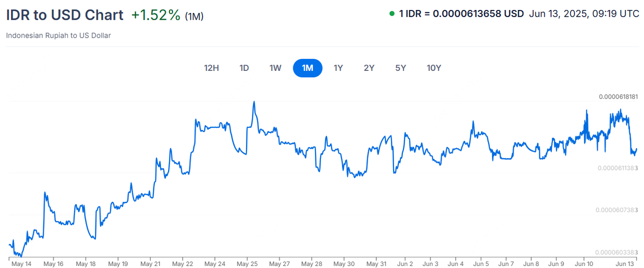The width and height of the screenshot is (644, 268).
Task: Open the 10Y range view
Action: [x=434, y=68]
